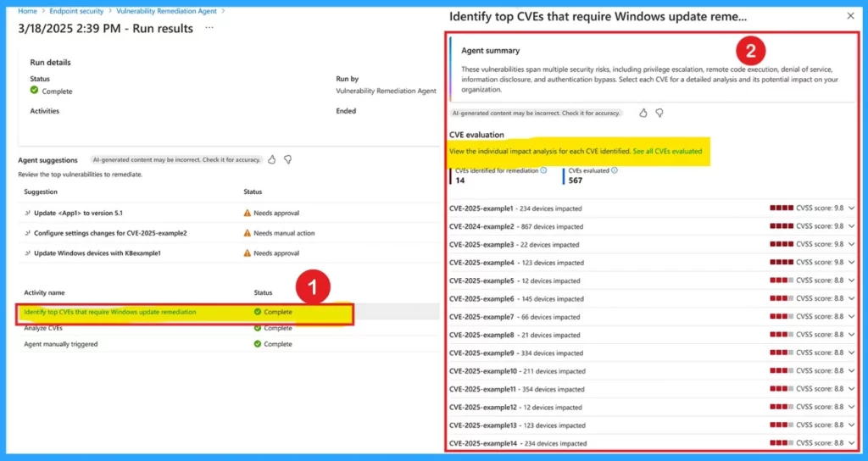Open Vulnerability Remediation Agent breadcrumb

pyautogui.click(x=167, y=11)
